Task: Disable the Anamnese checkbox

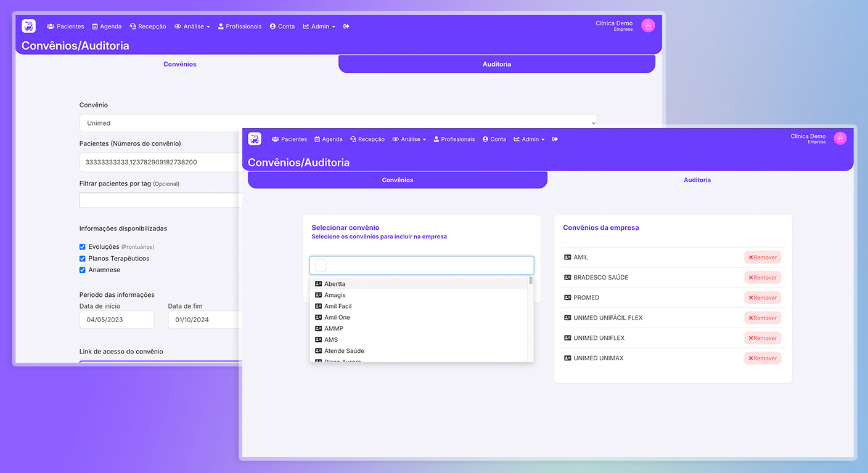Action: 83,270
